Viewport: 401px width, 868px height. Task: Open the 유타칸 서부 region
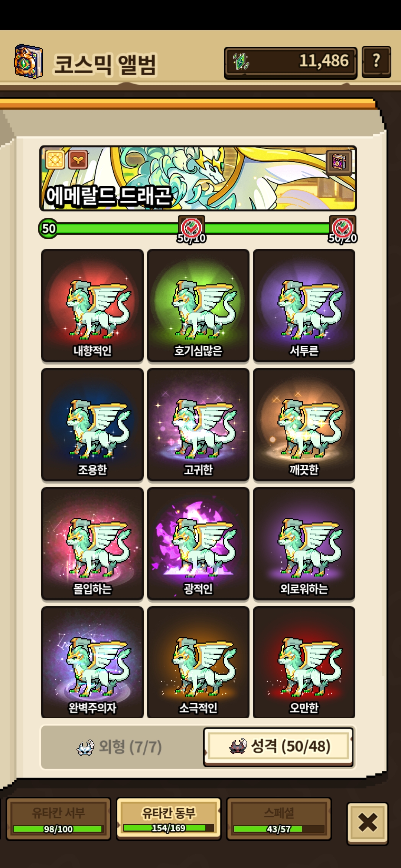click(58, 819)
